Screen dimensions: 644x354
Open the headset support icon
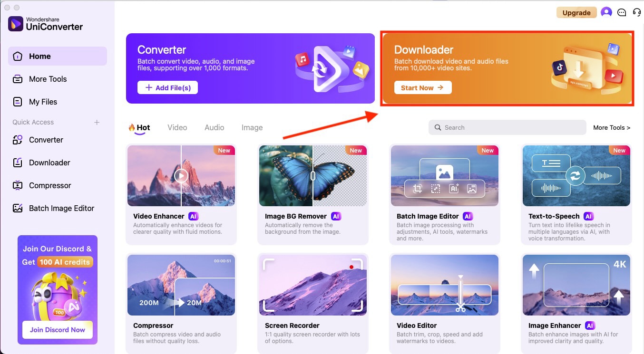[x=637, y=12]
